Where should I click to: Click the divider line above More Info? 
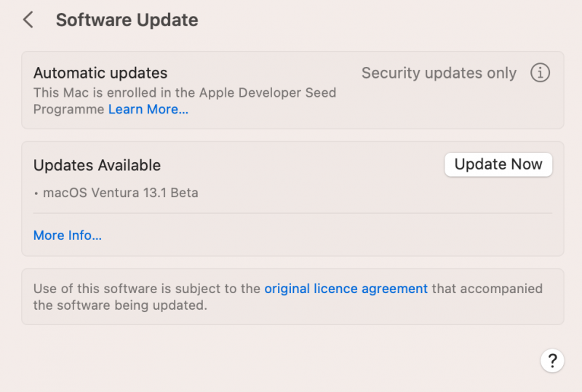click(x=292, y=213)
